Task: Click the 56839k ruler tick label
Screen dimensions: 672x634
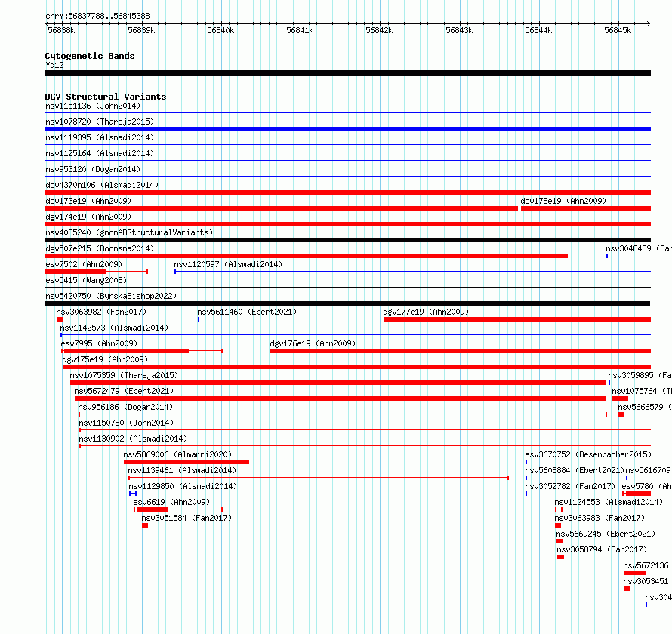Action: pos(141,30)
